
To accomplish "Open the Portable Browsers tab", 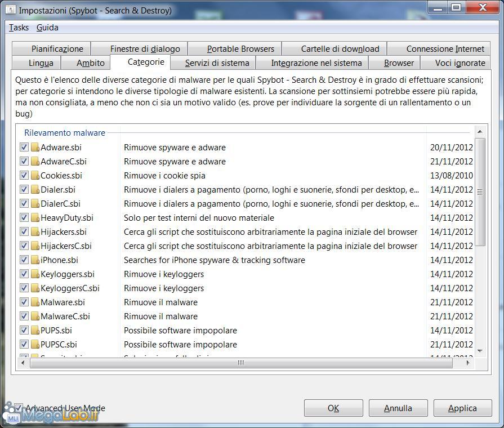I will (x=235, y=48).
